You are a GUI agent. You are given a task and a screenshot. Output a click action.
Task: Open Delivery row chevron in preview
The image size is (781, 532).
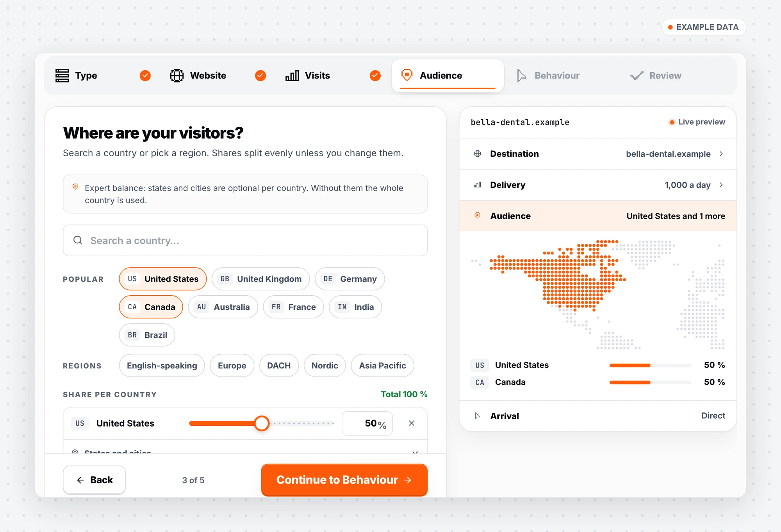click(x=721, y=185)
